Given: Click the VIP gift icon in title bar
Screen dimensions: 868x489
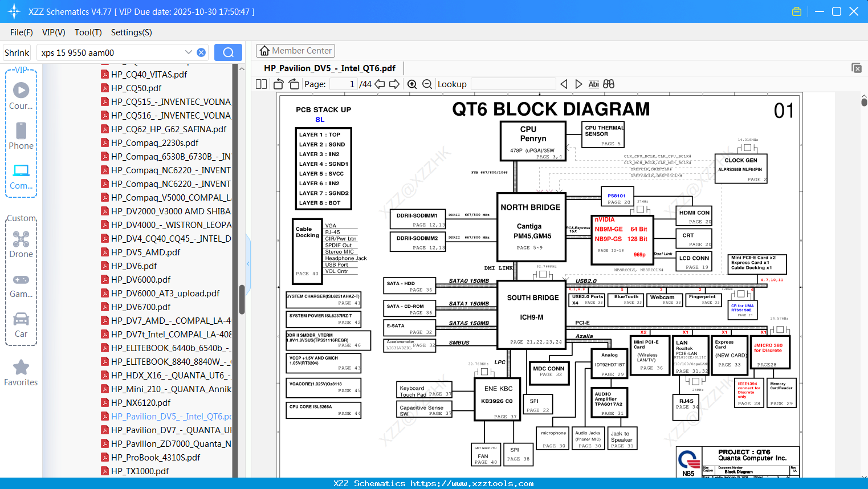Looking at the screenshot, I should coord(797,11).
